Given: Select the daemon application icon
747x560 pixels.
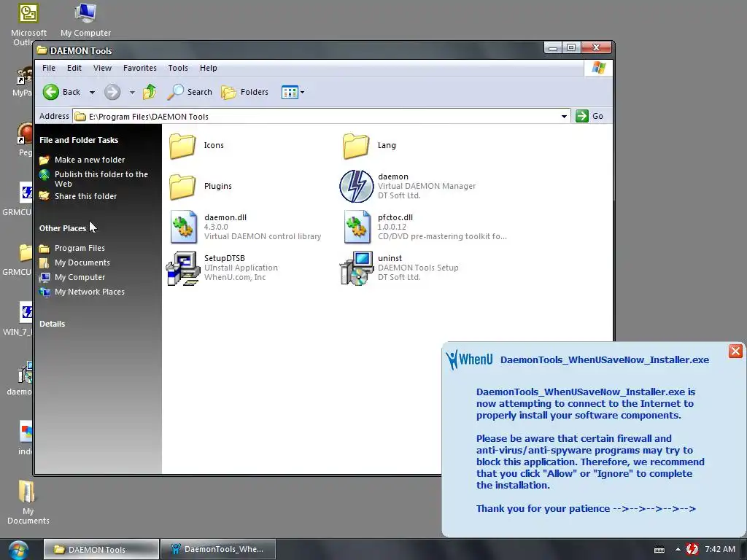Looking at the screenshot, I should click(356, 186).
